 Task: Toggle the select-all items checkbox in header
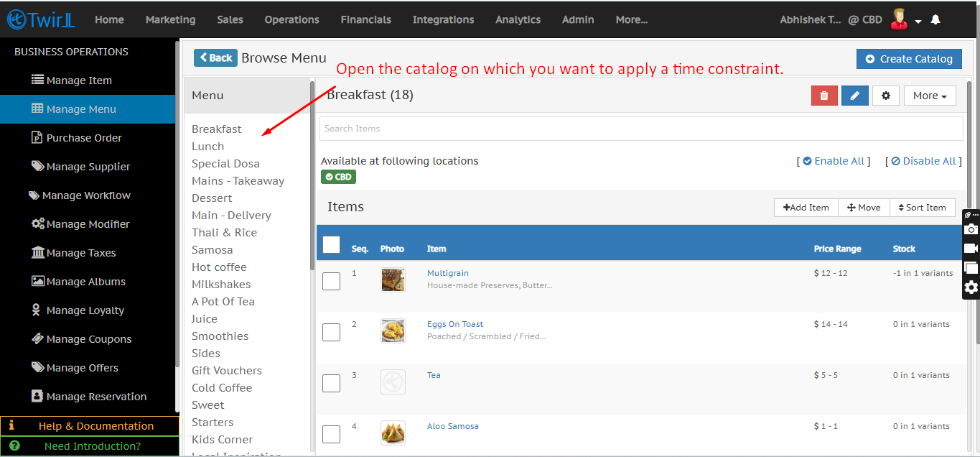point(331,245)
